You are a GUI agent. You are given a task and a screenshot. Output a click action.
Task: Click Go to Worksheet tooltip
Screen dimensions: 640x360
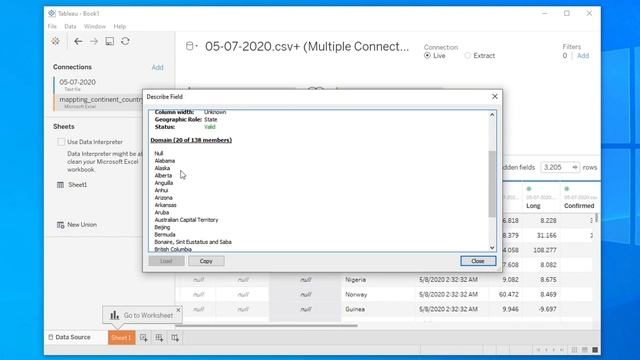141,315
